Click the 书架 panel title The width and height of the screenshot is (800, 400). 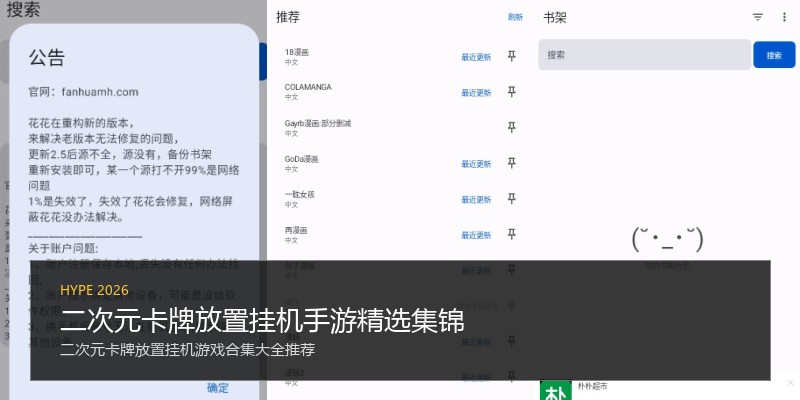(x=555, y=18)
